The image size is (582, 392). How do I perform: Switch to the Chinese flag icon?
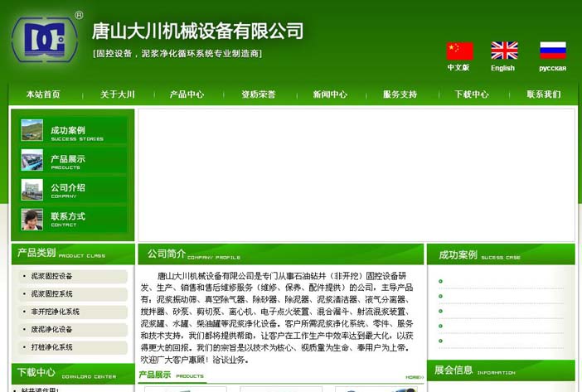[x=459, y=51]
